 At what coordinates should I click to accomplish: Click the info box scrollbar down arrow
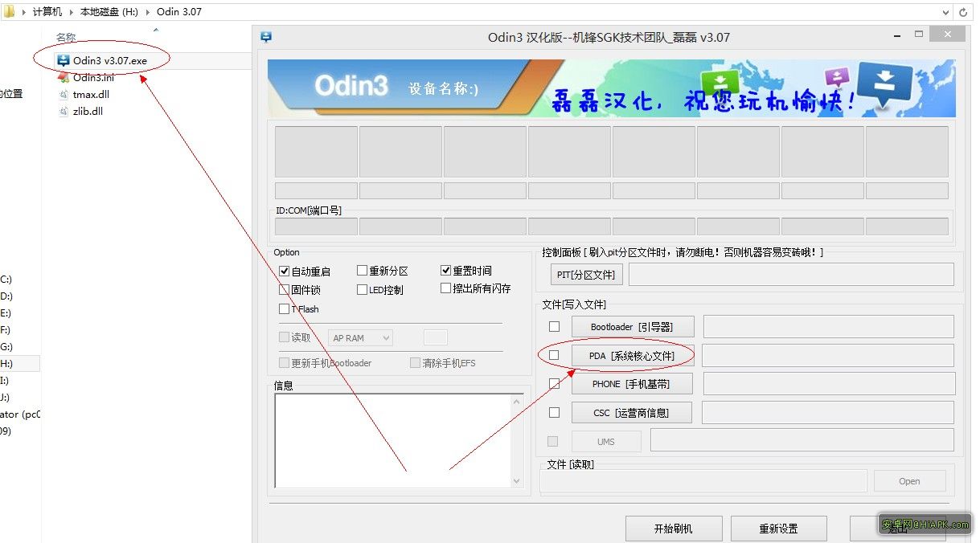coord(517,481)
